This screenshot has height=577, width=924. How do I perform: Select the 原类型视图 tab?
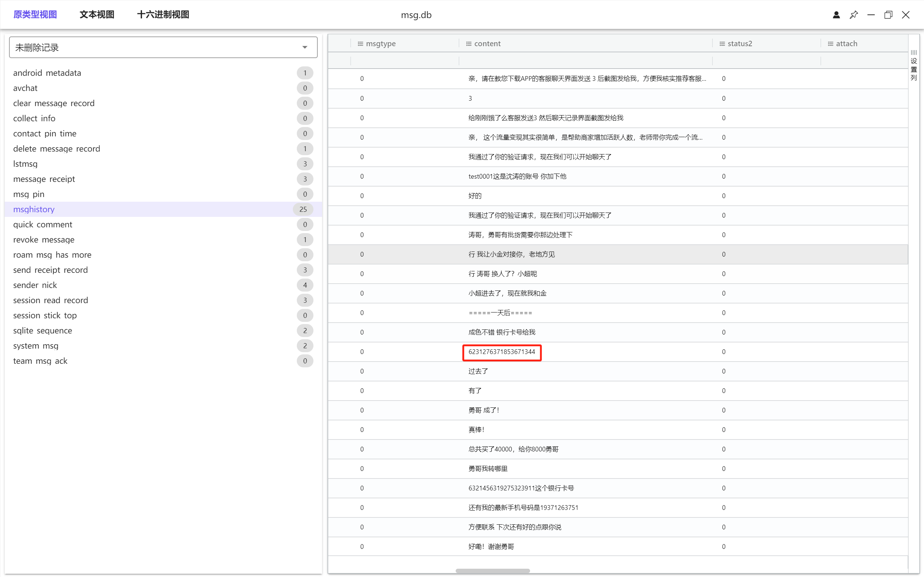pos(35,14)
